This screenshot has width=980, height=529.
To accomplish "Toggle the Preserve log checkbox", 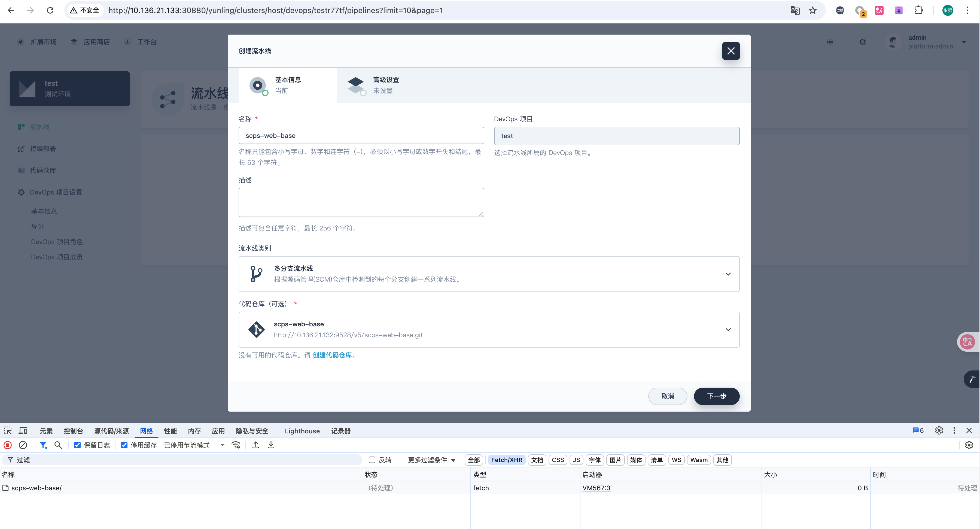I will (77, 445).
